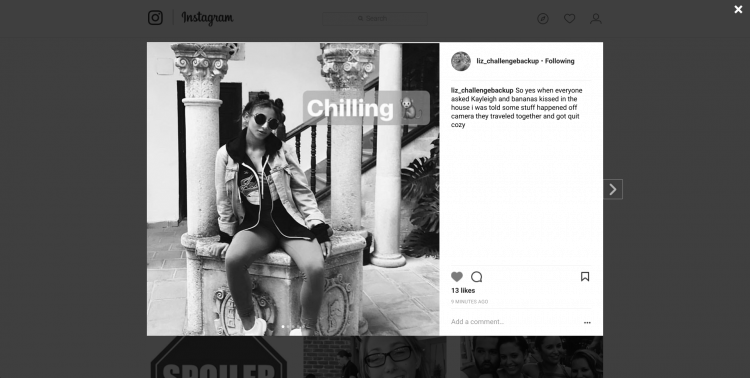This screenshot has width=750, height=378.
Task: Toggle the Following button
Action: click(x=560, y=61)
